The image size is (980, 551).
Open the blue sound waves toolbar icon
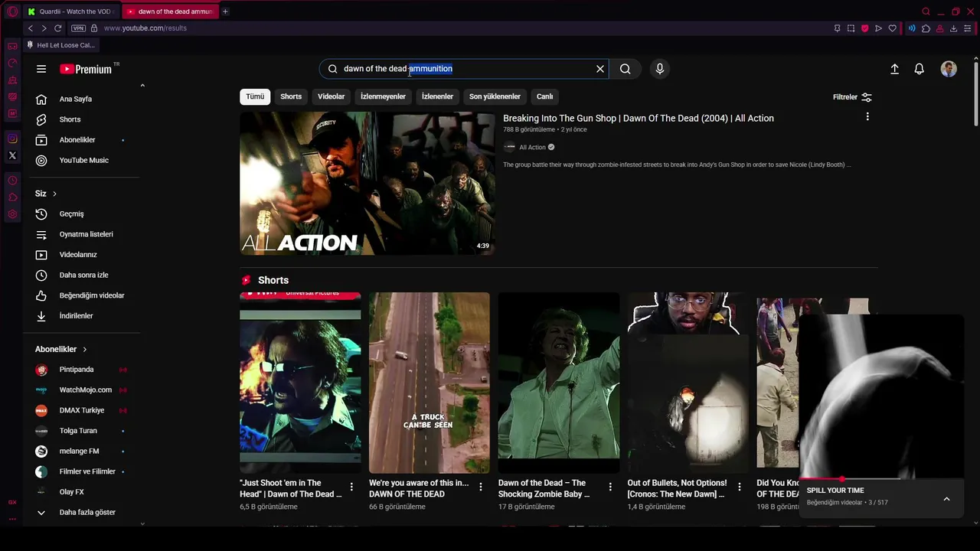coord(912,28)
